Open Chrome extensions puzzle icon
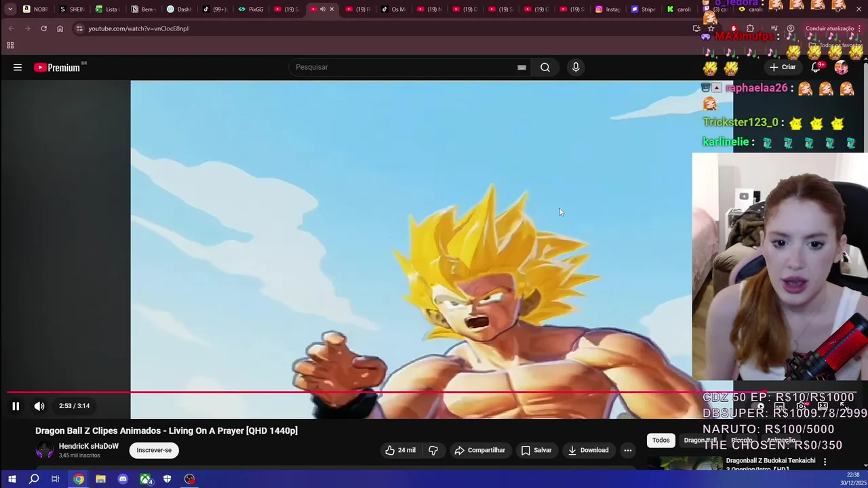The image size is (868, 488). (750, 28)
